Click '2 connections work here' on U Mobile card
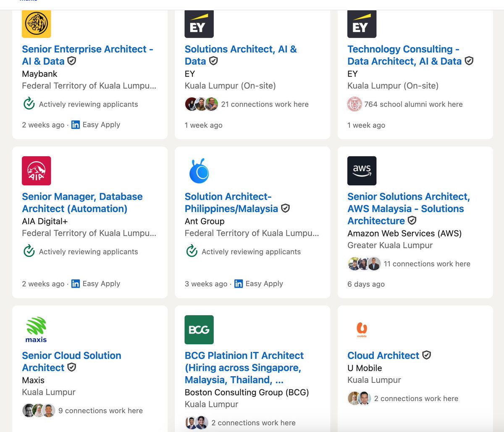Image resolution: width=504 pixels, height=432 pixels. click(x=416, y=398)
